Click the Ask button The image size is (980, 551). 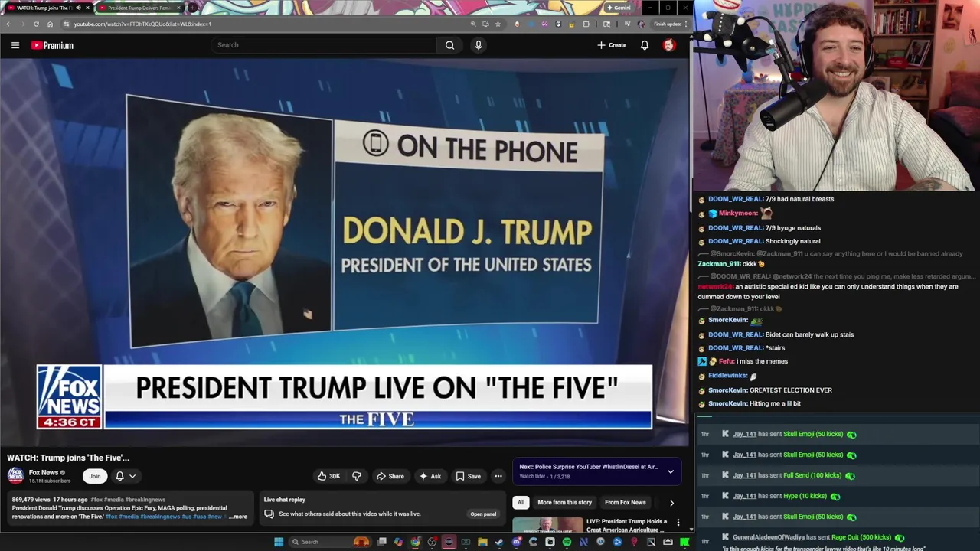[430, 476]
